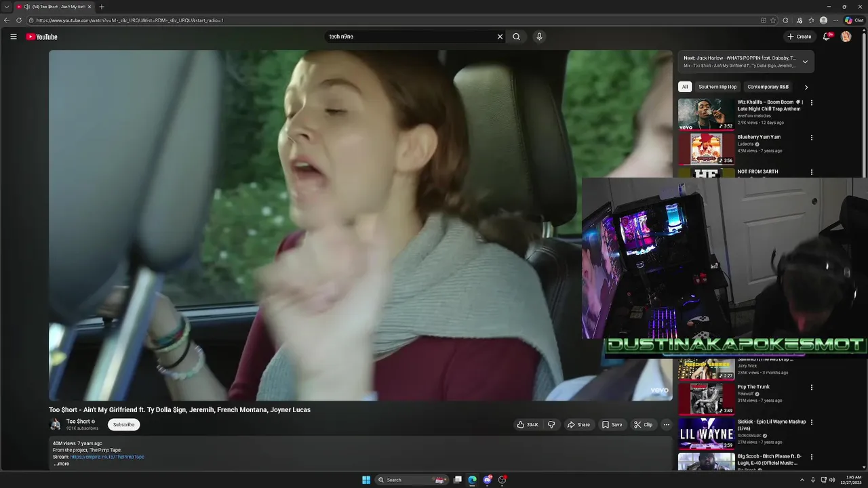Open the tab search dropdown

click(x=6, y=7)
